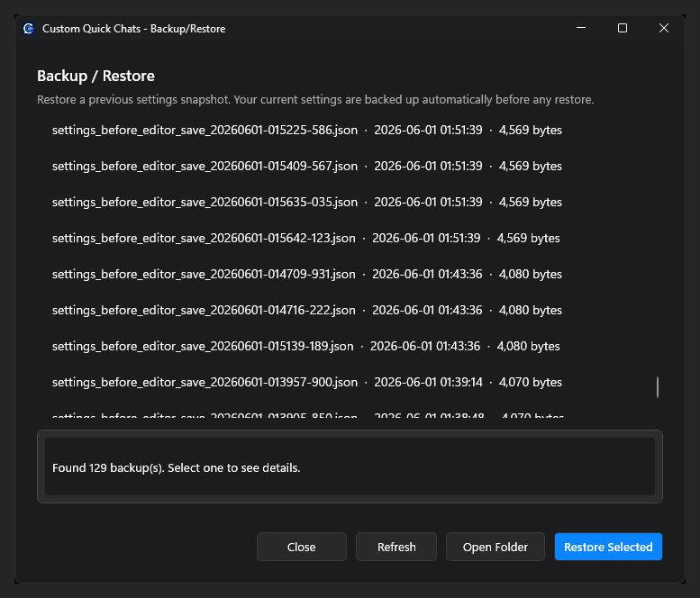Click the restore description text

click(315, 100)
